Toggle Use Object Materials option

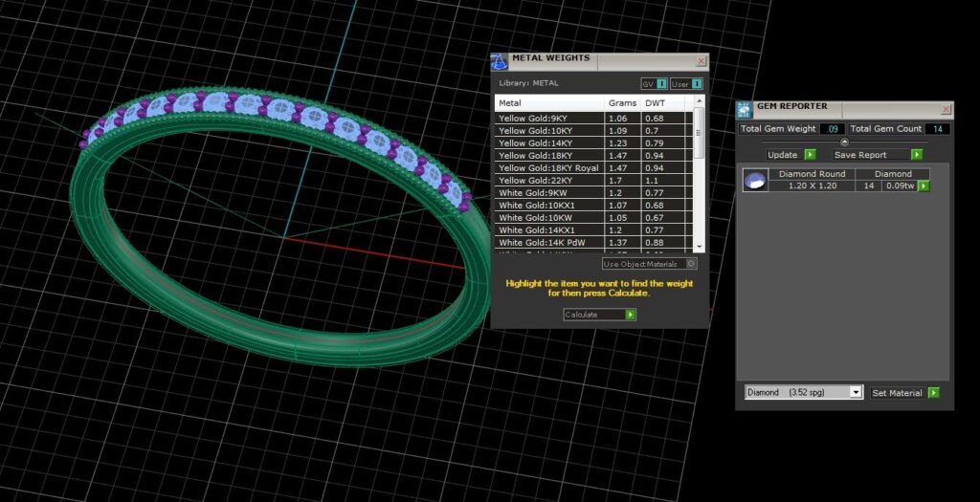[x=649, y=264]
